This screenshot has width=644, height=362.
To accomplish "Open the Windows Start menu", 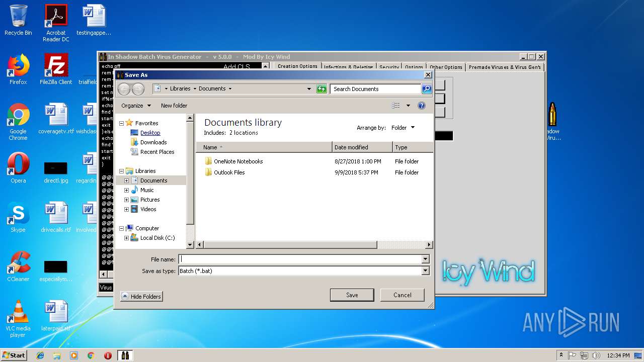I will (14, 355).
